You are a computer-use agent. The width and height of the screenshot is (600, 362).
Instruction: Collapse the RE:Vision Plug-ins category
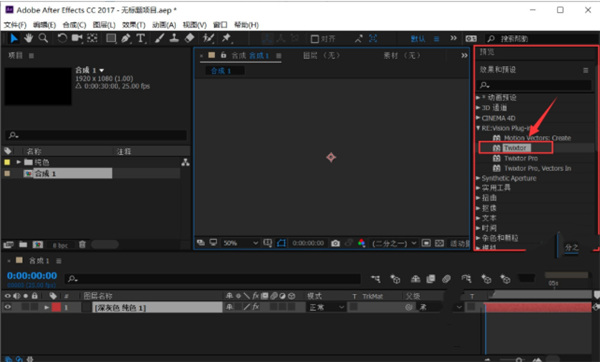point(478,128)
